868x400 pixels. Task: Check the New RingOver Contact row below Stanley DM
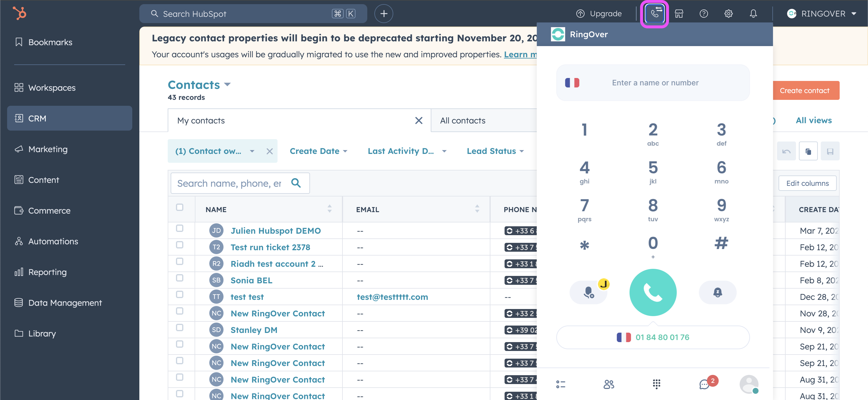pyautogui.click(x=180, y=344)
